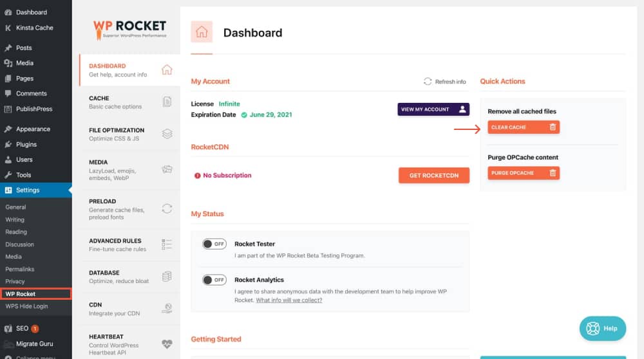644x359 pixels.
Task: Select the CDN globe icon
Action: pyautogui.click(x=167, y=308)
